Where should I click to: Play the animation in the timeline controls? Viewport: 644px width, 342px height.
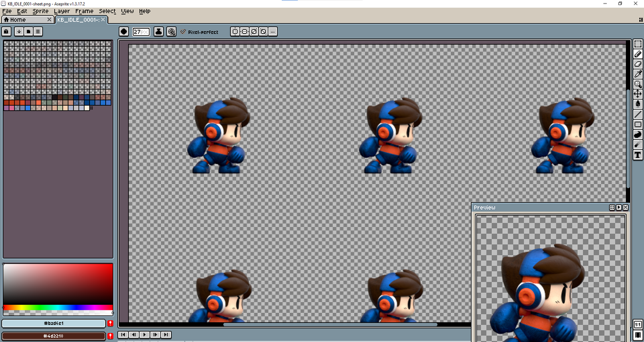(x=144, y=334)
